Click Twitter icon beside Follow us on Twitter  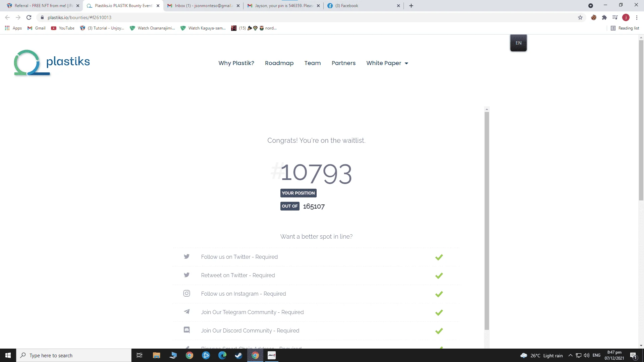tap(186, 256)
